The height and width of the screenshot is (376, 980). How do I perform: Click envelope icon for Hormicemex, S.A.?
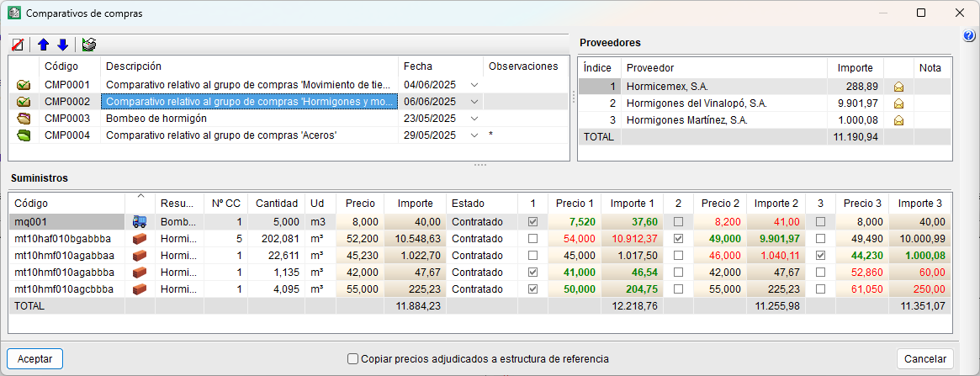(x=898, y=87)
